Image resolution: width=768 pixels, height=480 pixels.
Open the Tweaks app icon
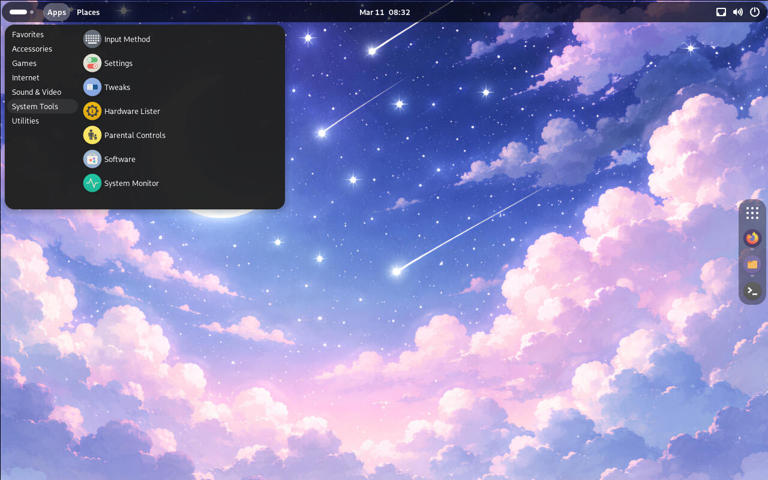[92, 87]
